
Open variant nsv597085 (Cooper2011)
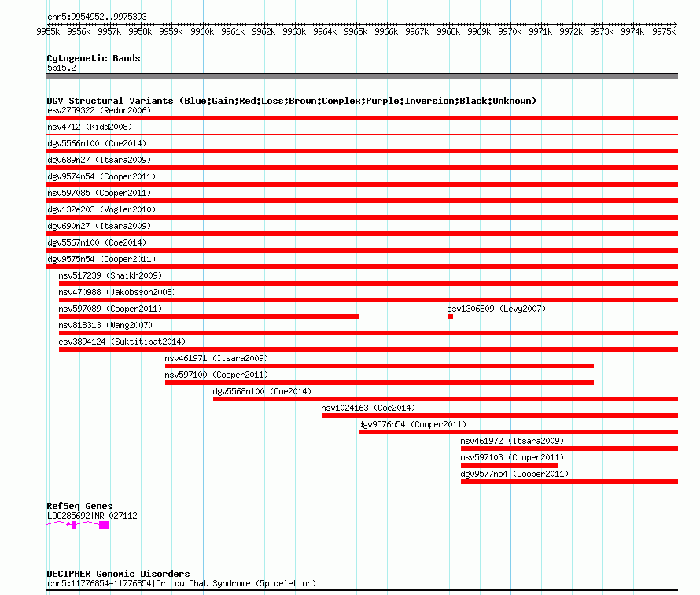tap(99, 193)
